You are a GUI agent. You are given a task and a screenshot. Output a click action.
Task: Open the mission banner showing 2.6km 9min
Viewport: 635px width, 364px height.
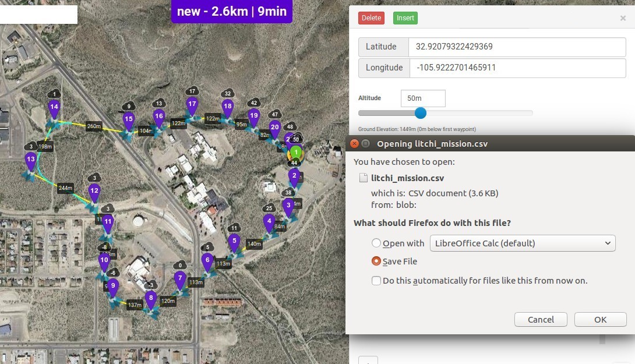click(231, 11)
